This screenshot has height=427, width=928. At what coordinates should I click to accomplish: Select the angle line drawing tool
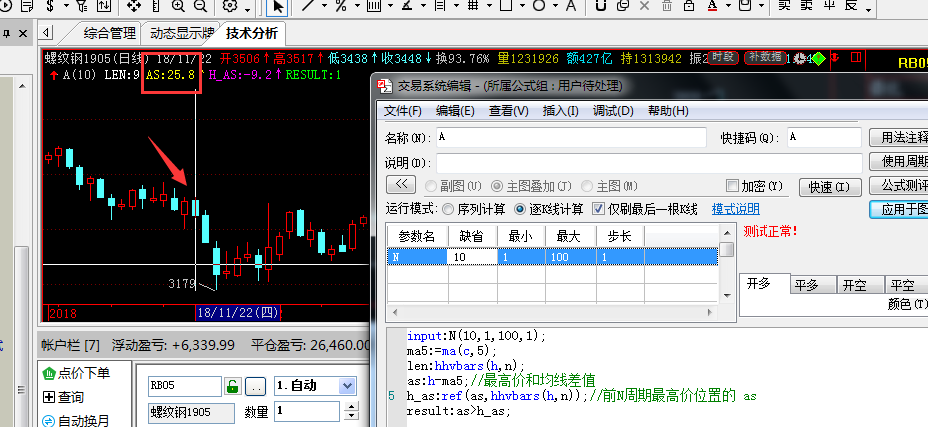point(407,6)
